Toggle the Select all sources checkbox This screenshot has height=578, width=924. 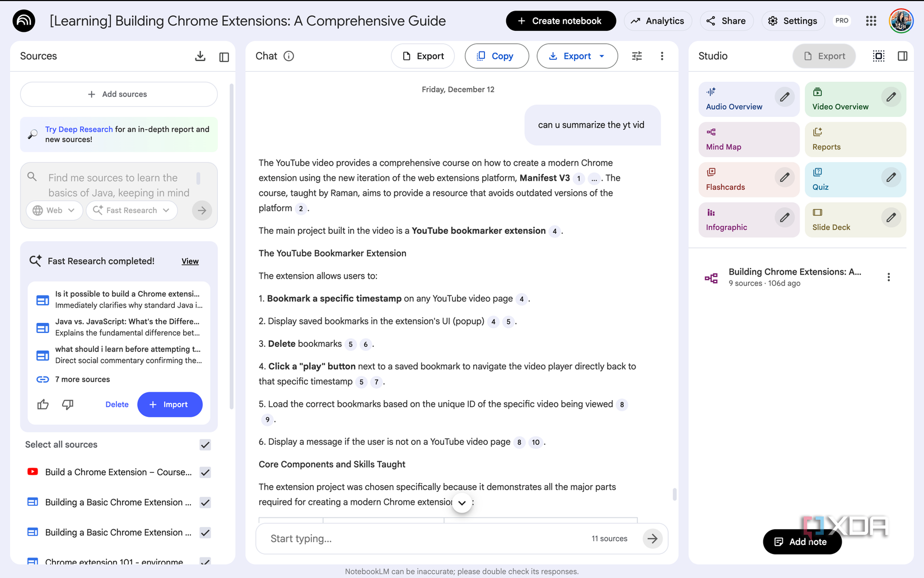206,445
